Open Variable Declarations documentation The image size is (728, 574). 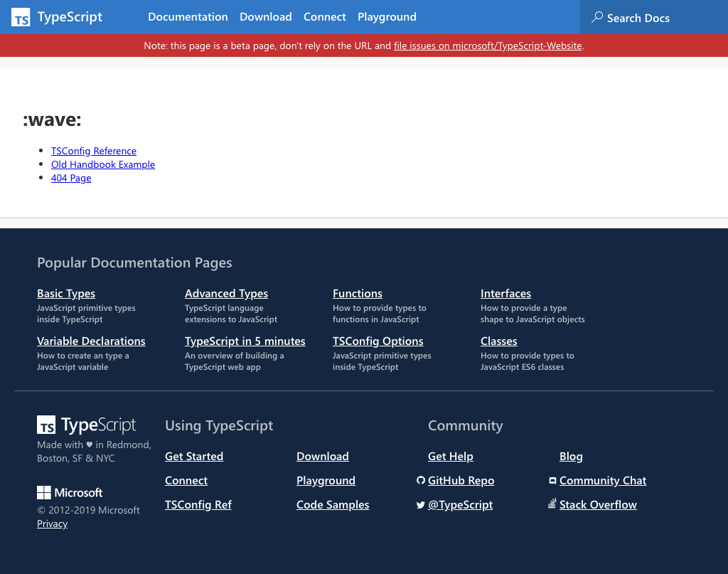click(x=91, y=341)
